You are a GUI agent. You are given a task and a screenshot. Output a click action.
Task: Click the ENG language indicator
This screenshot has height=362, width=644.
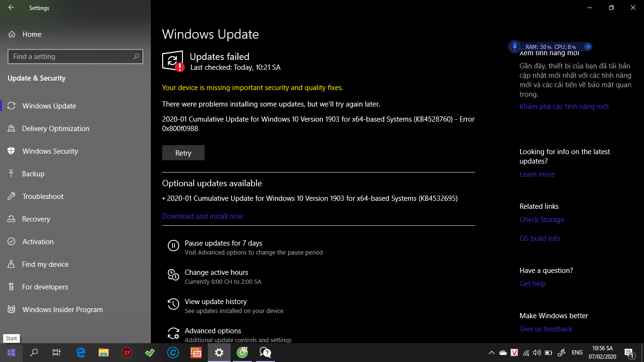[x=577, y=353]
